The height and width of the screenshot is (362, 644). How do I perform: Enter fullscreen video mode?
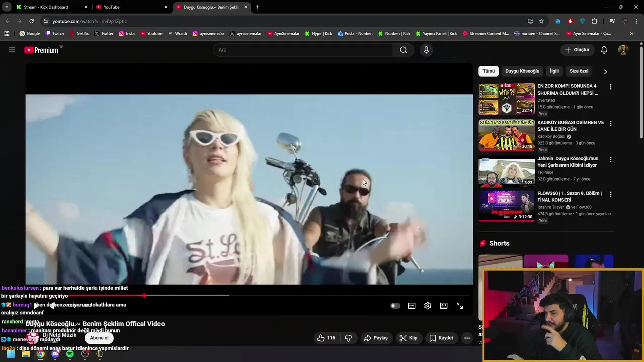460,306
